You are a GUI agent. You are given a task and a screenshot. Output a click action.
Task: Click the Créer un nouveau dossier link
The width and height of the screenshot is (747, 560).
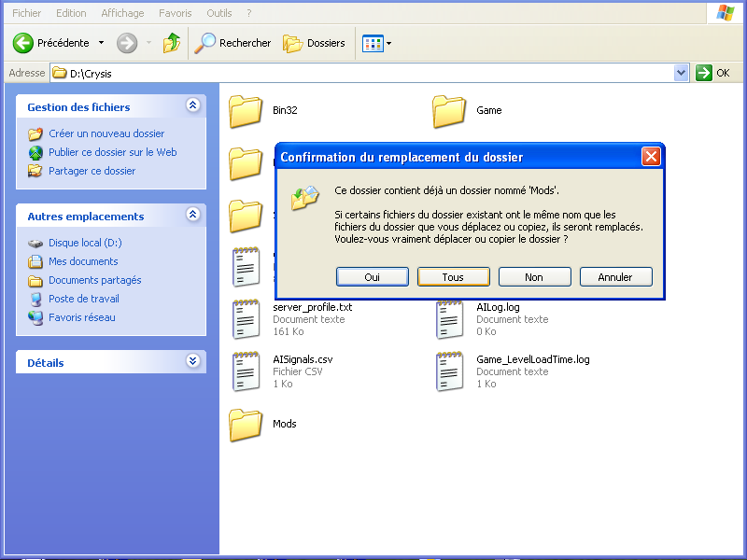point(106,133)
